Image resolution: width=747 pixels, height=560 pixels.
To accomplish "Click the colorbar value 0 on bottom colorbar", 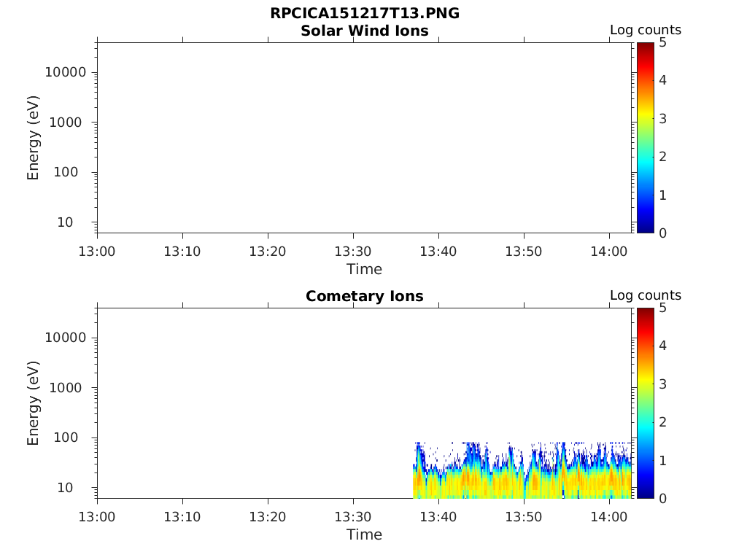I will click(662, 498).
